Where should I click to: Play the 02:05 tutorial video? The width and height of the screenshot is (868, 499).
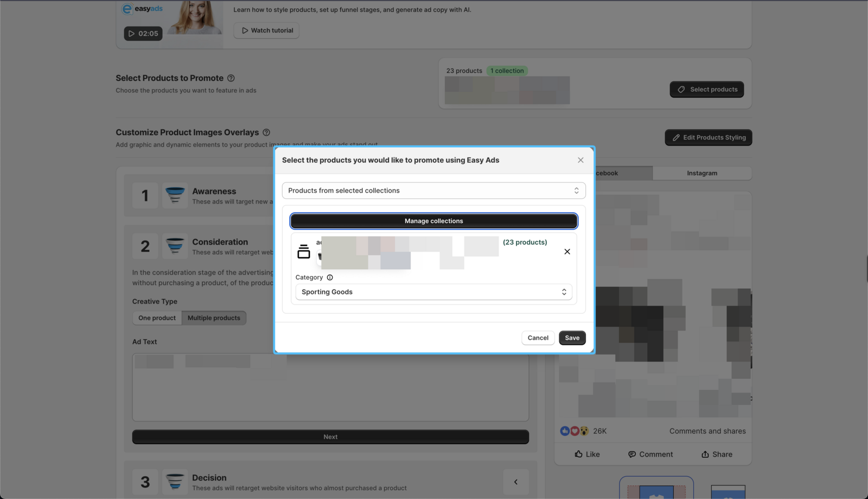click(143, 34)
